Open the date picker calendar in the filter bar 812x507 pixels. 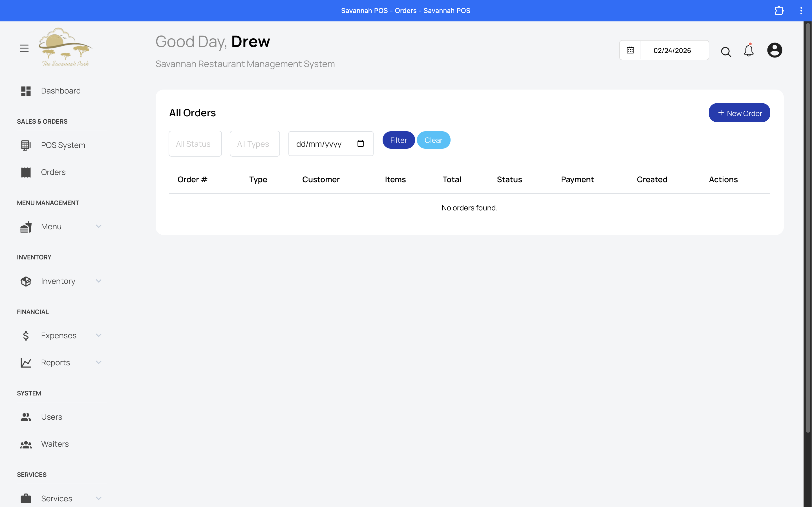click(361, 143)
